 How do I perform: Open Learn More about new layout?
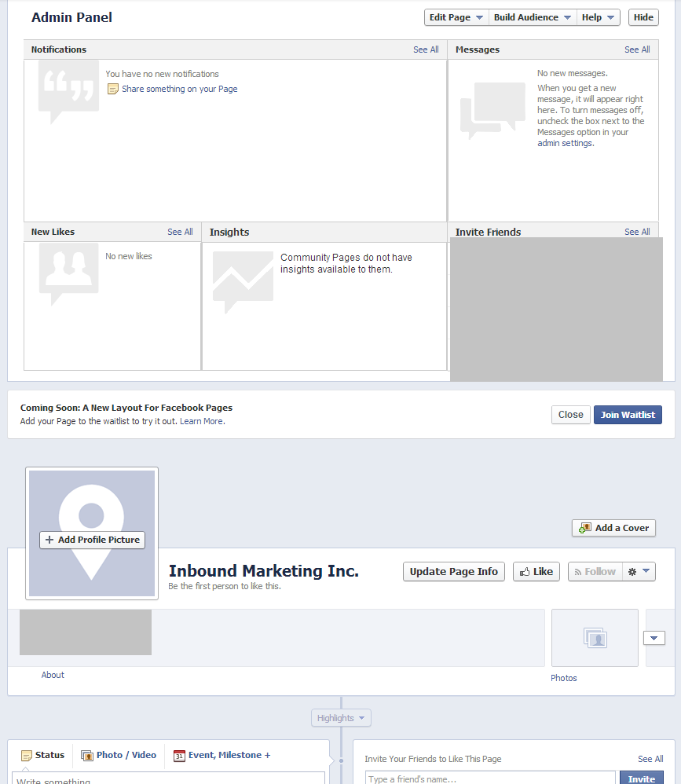click(x=202, y=421)
